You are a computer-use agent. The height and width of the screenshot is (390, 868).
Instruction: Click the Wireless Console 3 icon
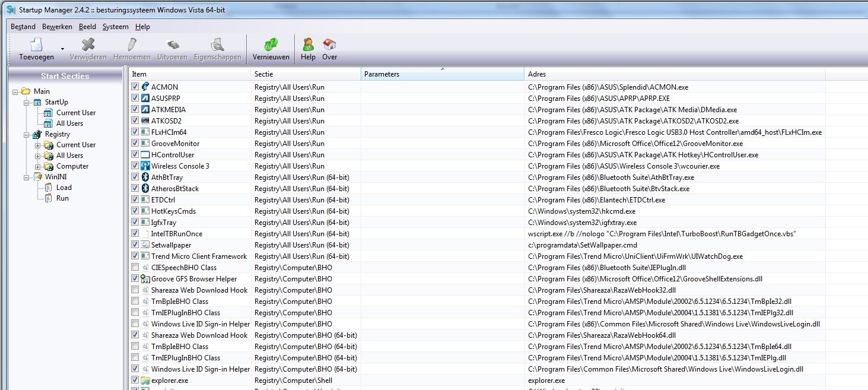(x=145, y=166)
